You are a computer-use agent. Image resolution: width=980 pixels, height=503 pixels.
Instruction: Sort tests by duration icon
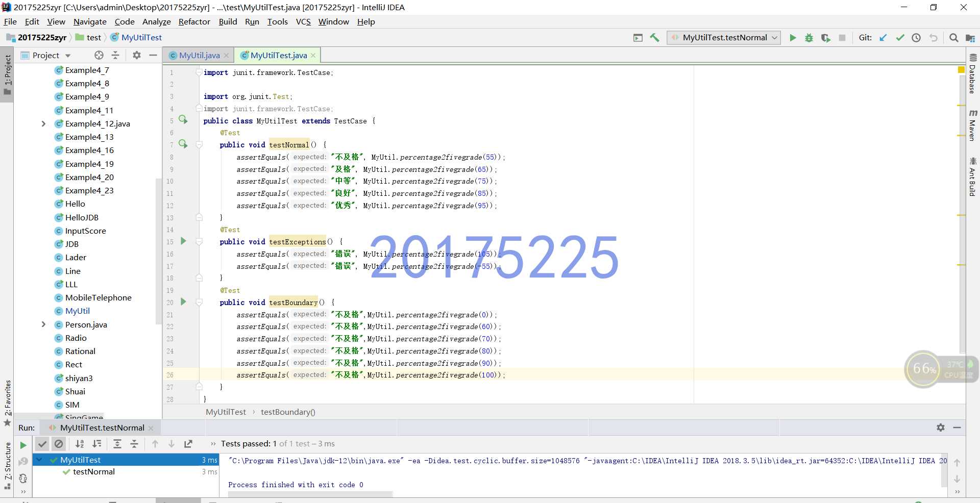click(x=96, y=444)
